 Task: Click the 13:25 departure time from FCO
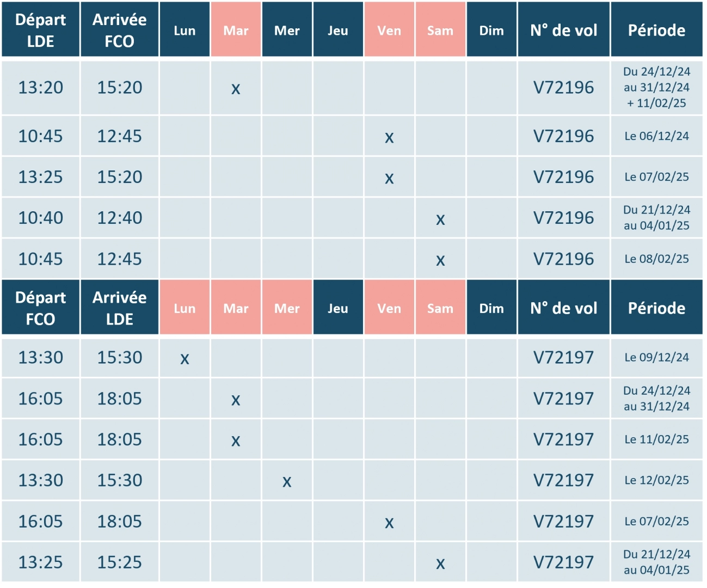click(40, 562)
